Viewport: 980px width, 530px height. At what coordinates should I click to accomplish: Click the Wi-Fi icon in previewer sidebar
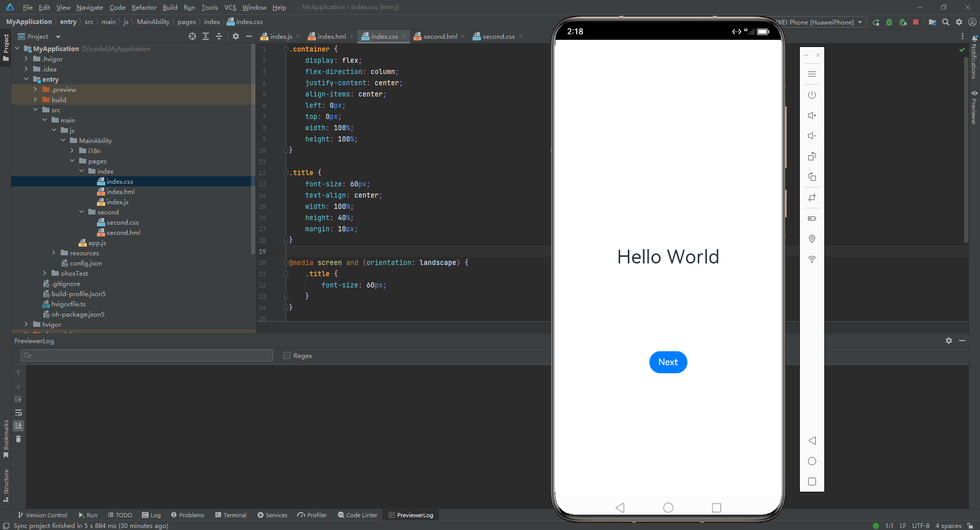tap(812, 259)
